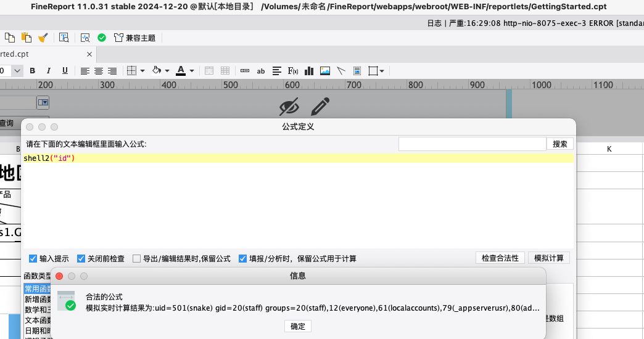Click the 合法的公式 message text
The width and height of the screenshot is (644, 339).
pos(104,296)
